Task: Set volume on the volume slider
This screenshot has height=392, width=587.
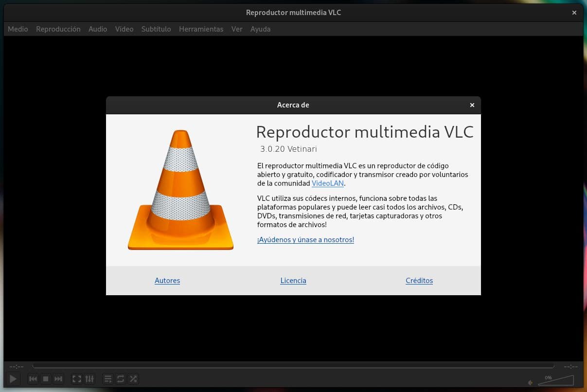Action: coord(556,380)
